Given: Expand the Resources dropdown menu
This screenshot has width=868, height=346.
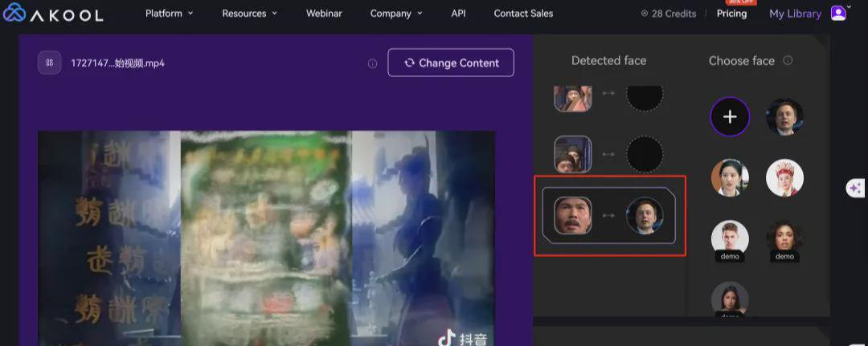Looking at the screenshot, I should (249, 14).
